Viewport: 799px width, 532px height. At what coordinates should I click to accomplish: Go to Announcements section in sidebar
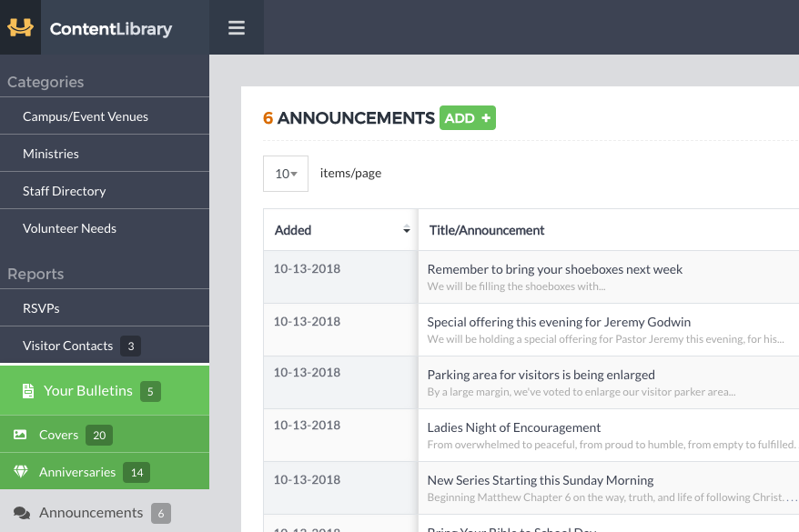tap(105, 513)
